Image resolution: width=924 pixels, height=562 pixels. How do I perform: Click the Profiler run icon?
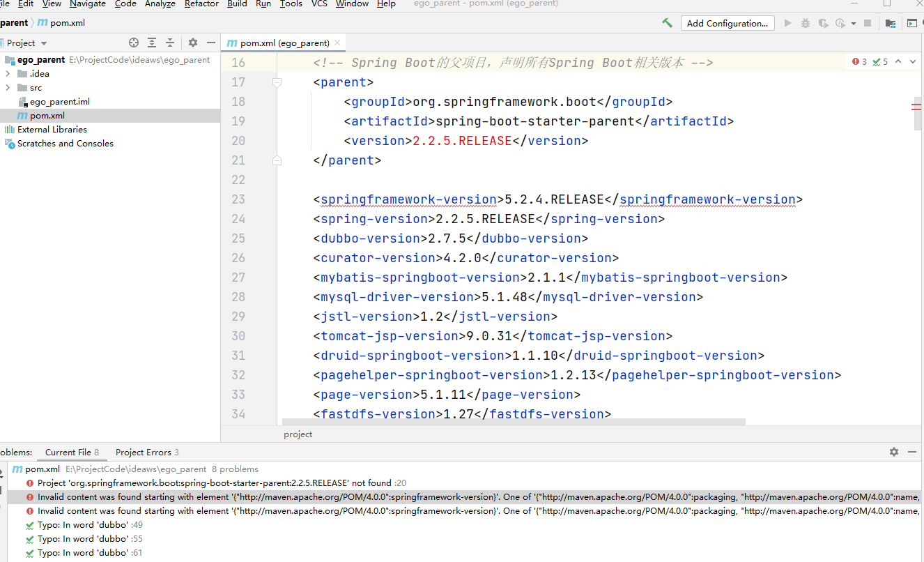[x=840, y=23]
